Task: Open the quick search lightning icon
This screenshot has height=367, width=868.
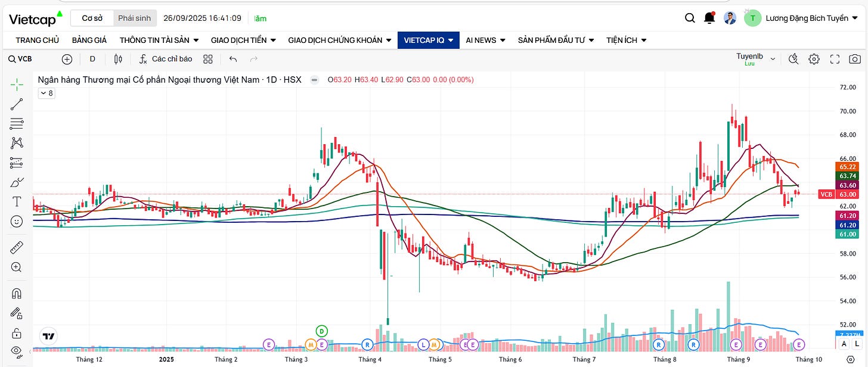Action: pyautogui.click(x=793, y=59)
